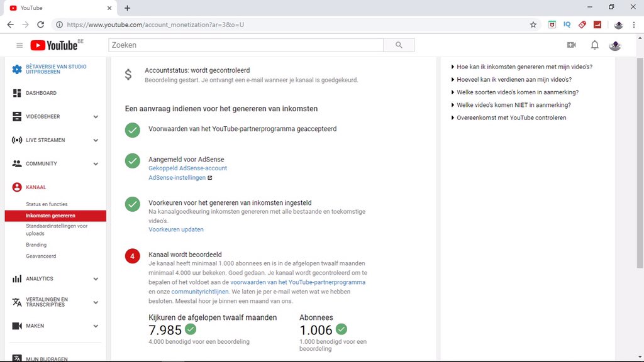Click the Studio beta gear icon
Viewport: 644px width, 362px height.
click(x=17, y=69)
